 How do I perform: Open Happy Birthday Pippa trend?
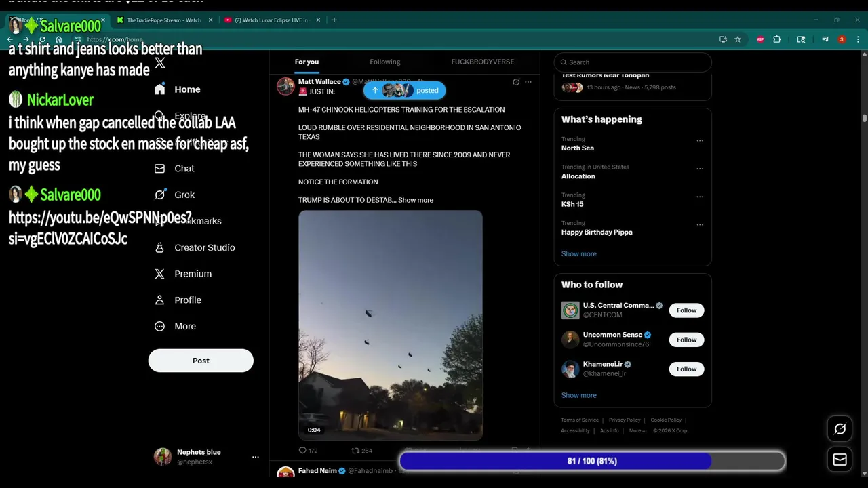click(597, 232)
